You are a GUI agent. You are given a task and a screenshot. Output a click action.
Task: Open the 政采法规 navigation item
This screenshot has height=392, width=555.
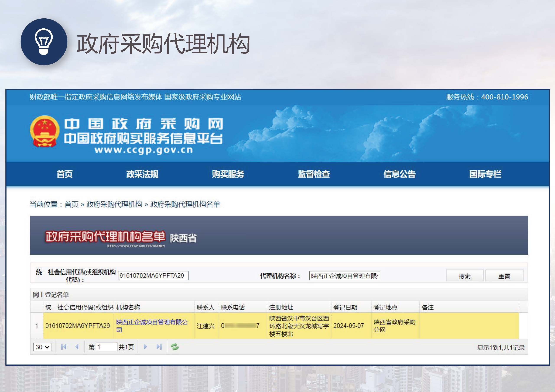(142, 174)
